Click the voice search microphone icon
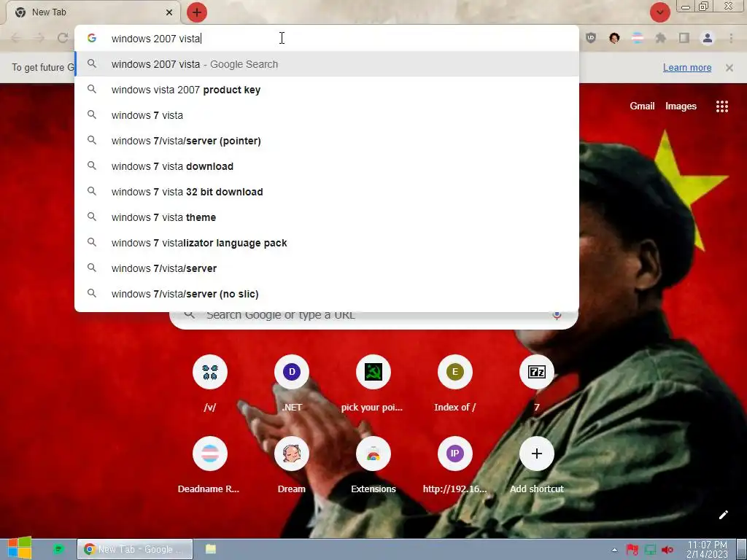Screen dimensions: 747x560 click(x=557, y=315)
